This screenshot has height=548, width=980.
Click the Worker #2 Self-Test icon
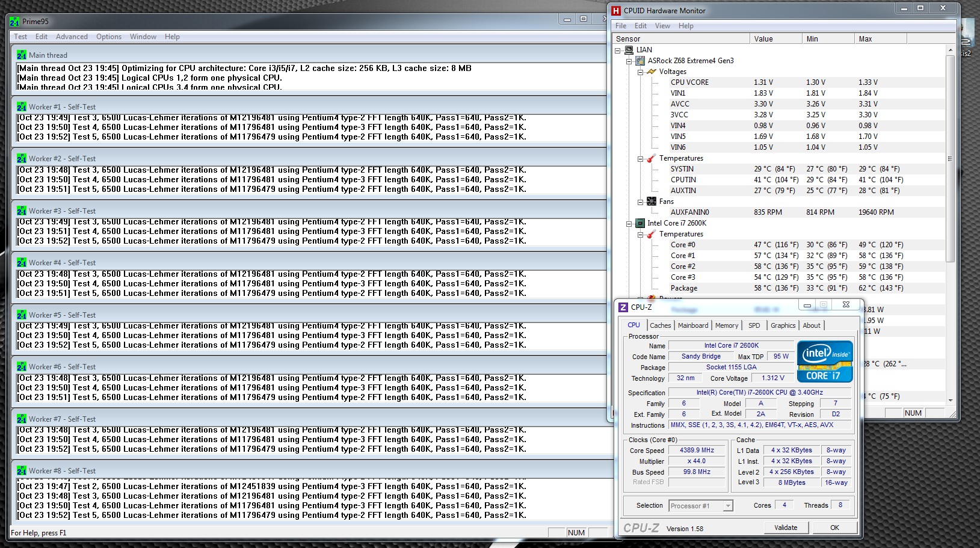(x=22, y=159)
